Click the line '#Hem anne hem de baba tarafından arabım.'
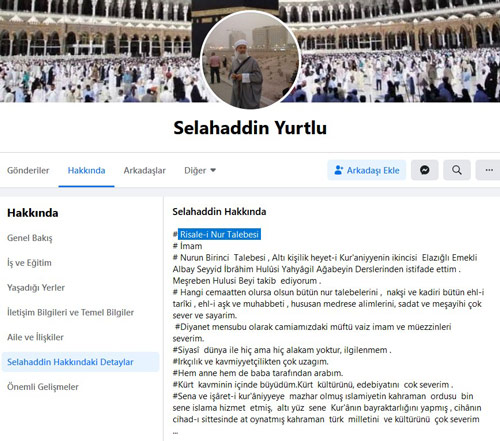The image size is (500, 441). pyautogui.click(x=258, y=373)
